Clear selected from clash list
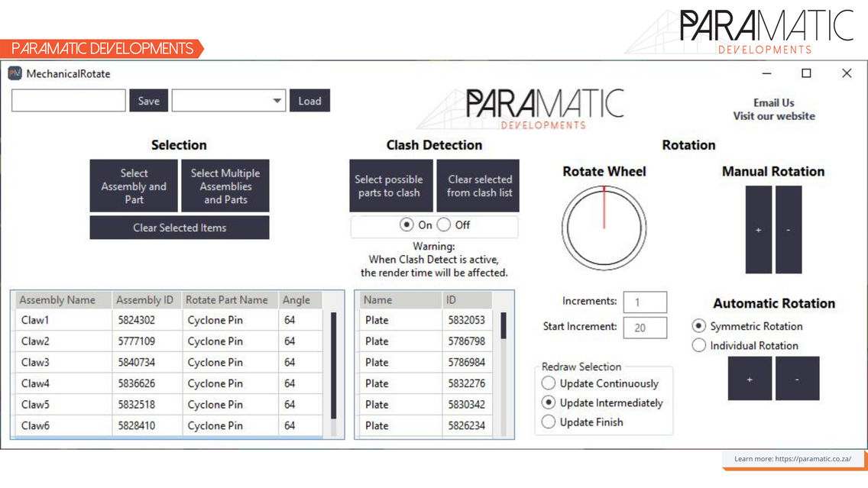 point(478,186)
